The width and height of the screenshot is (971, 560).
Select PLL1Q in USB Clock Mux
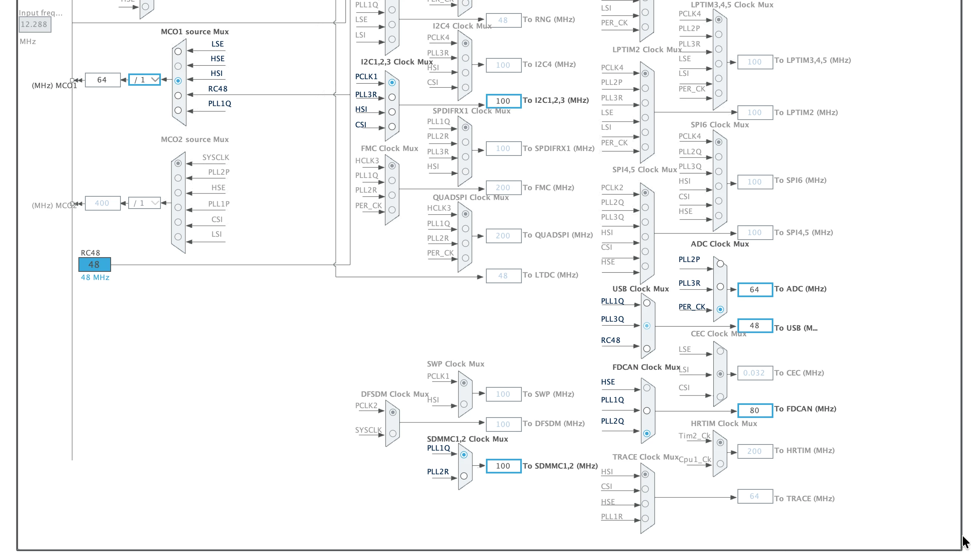[647, 303]
